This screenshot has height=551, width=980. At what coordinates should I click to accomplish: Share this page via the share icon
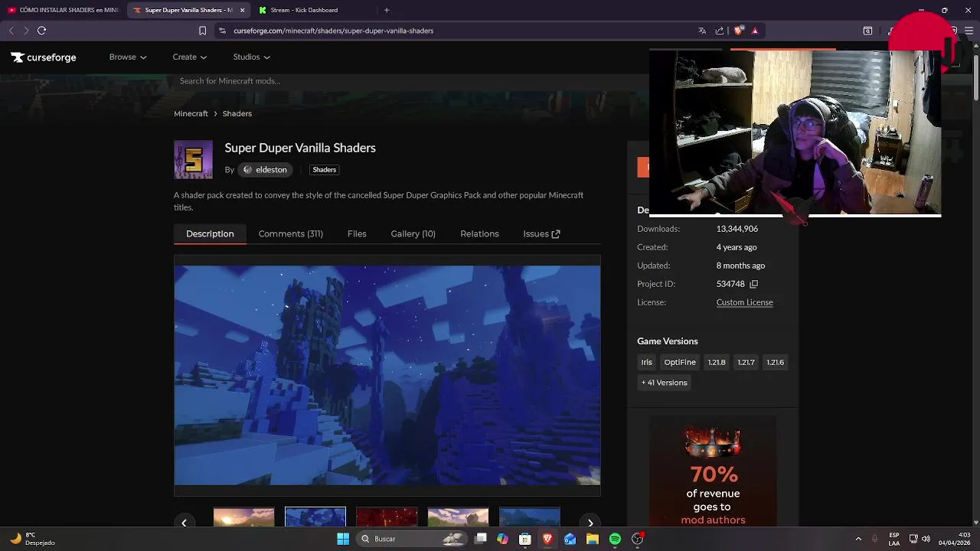[x=720, y=31]
